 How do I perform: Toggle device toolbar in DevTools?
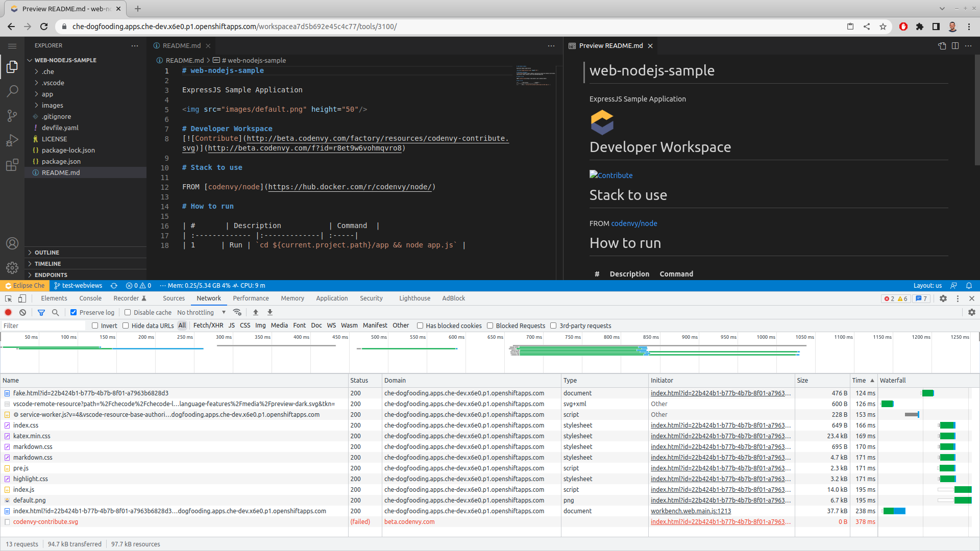pos(22,298)
